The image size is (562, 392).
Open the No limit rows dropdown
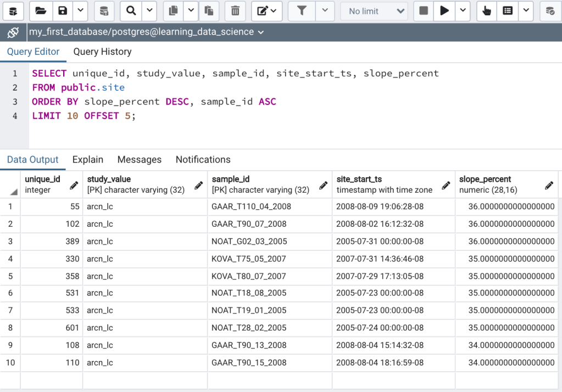point(374,11)
